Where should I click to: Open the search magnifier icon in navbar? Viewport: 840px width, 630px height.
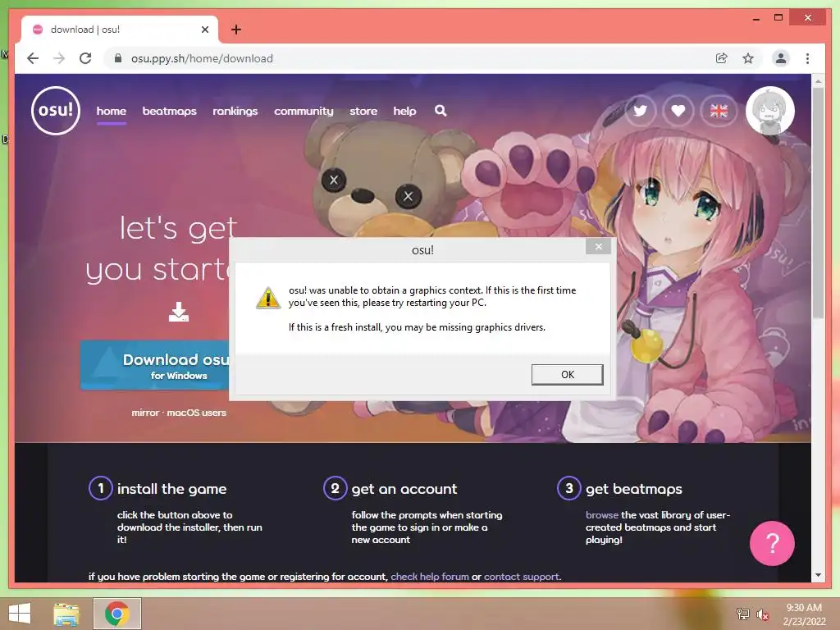tap(441, 111)
